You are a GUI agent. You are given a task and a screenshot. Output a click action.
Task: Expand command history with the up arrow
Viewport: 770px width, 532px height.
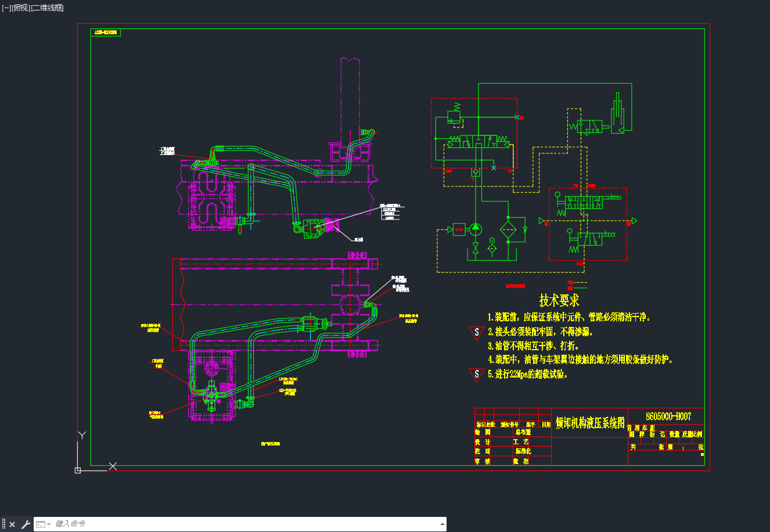tap(442, 524)
